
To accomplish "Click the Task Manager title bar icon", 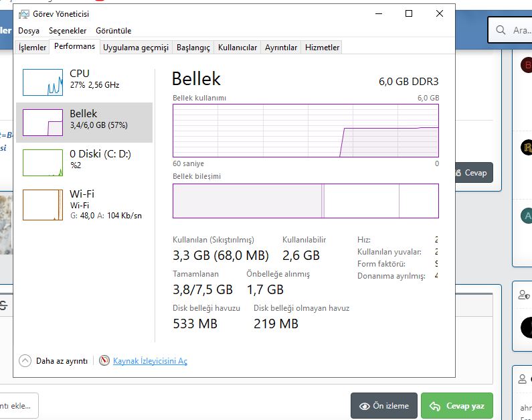I will pyautogui.click(x=24, y=13).
